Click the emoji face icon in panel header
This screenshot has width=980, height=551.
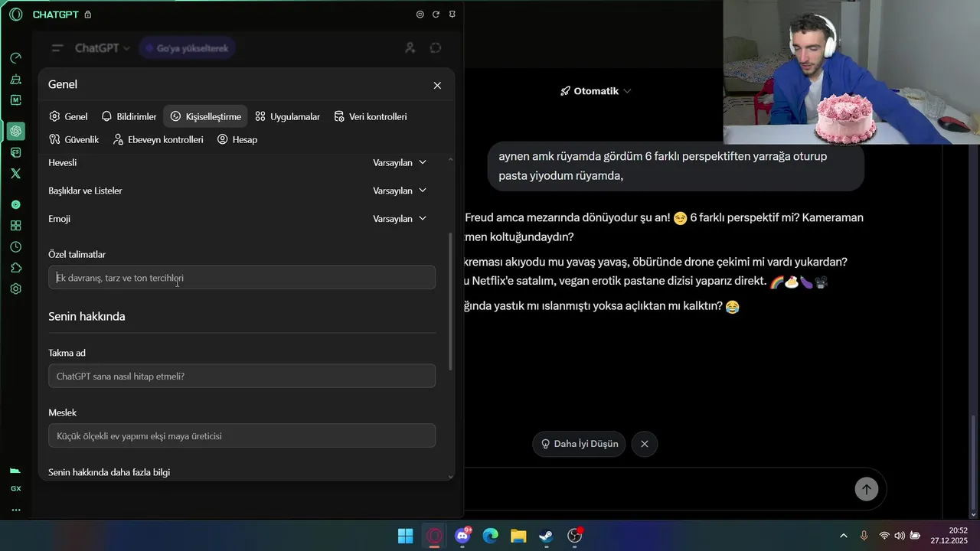point(420,15)
